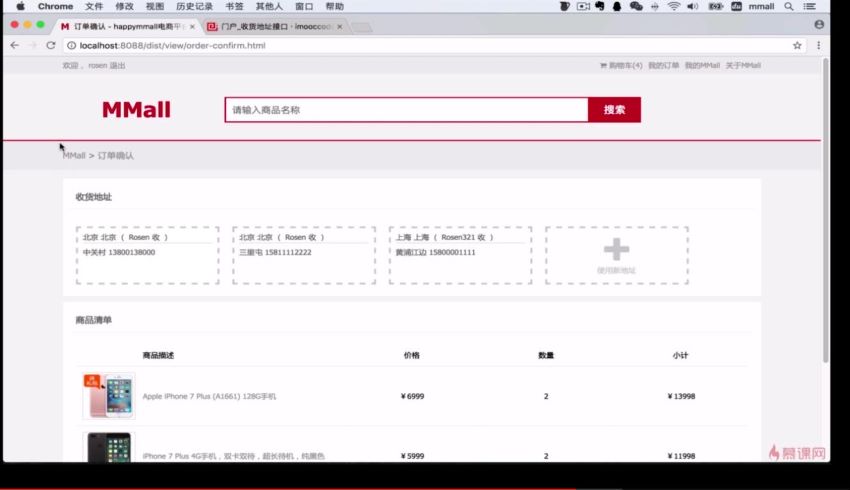Open Spotlight search in the menu bar

coord(789,6)
